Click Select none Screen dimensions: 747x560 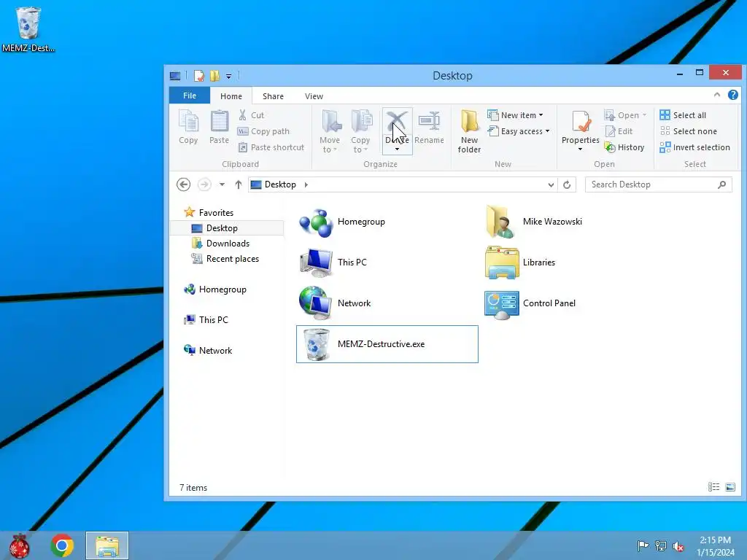[x=689, y=131]
